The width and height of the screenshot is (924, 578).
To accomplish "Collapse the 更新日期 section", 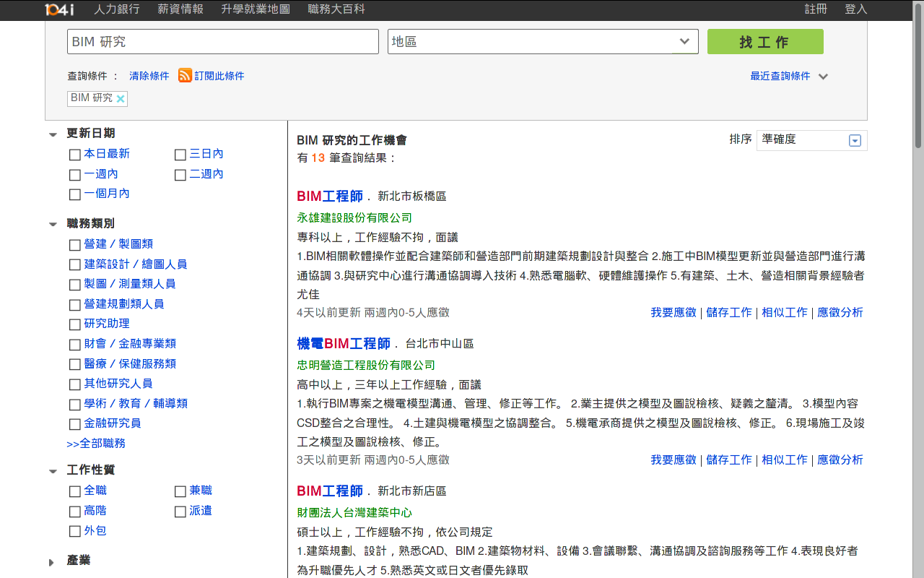I will click(53, 134).
